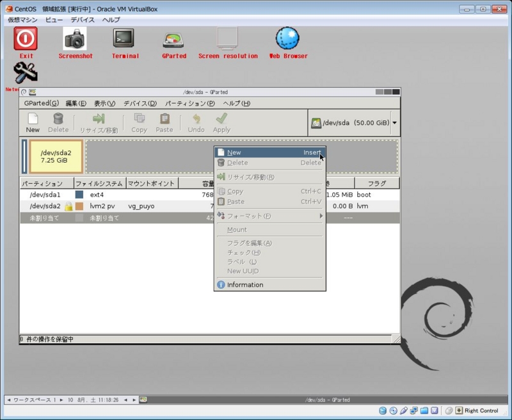Image resolution: width=512 pixels, height=420 pixels.
Task: Click the lvm2 pv file system cell
Action: pos(102,206)
